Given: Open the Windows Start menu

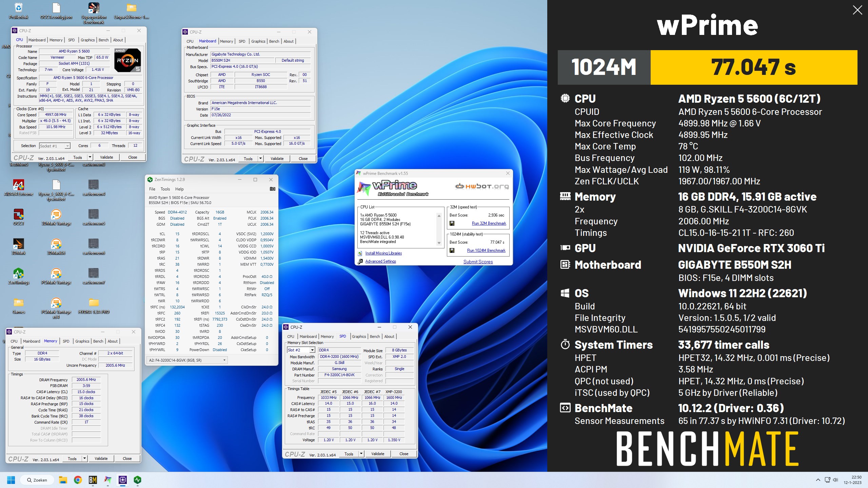Looking at the screenshot, I should pos(11,480).
